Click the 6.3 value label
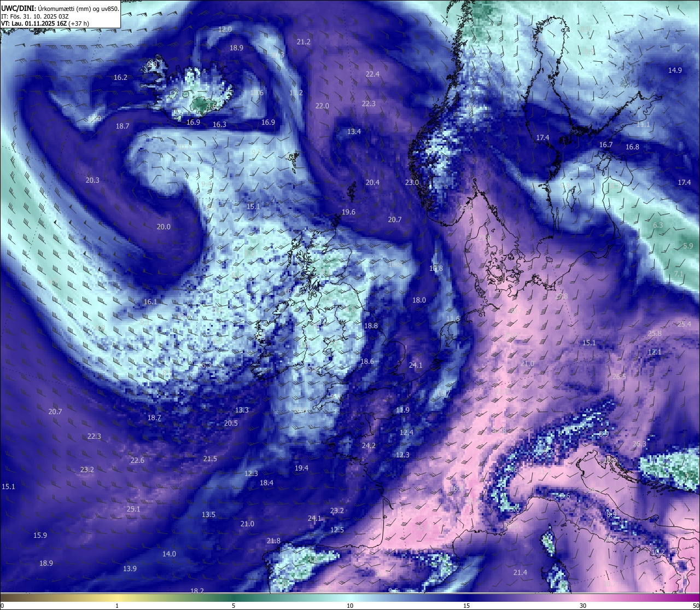This screenshot has height=610, width=700. [x=658, y=225]
